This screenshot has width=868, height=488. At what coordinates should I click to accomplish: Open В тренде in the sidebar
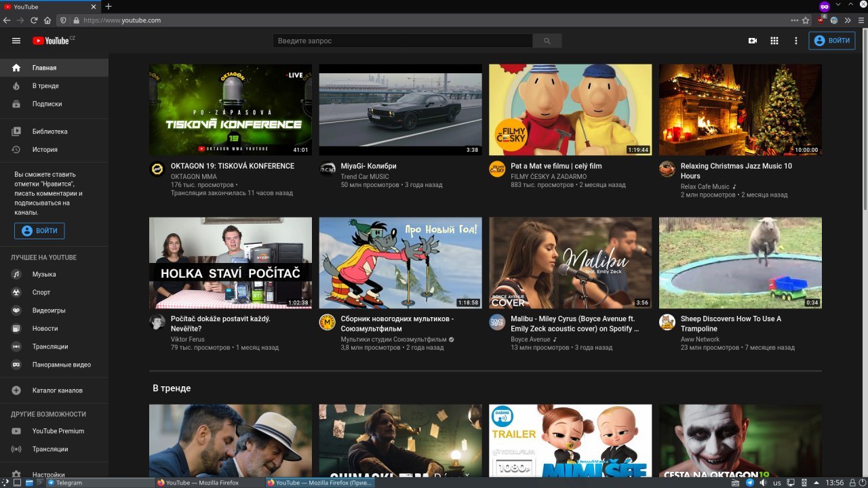pos(54,86)
